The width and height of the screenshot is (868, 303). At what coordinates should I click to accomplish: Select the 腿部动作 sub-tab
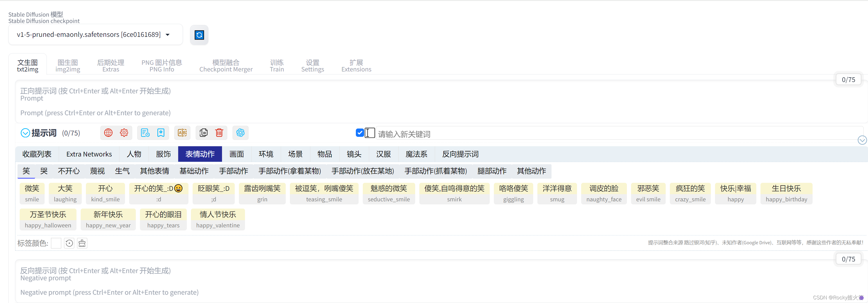pyautogui.click(x=492, y=171)
